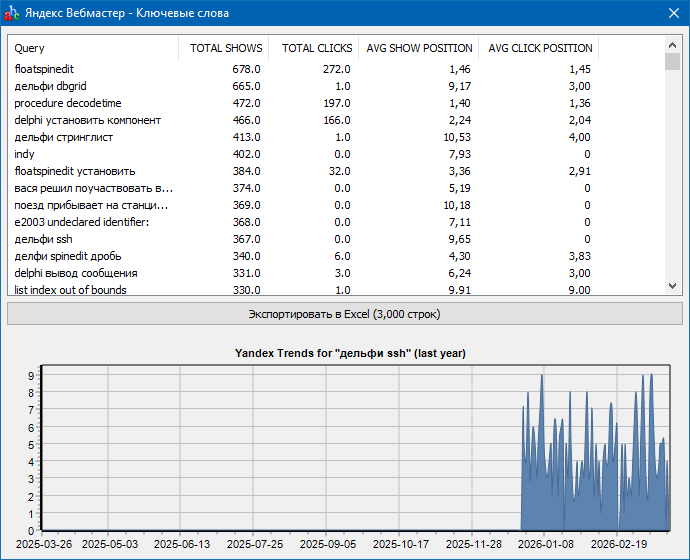Click e2003 undeclared identifier row
Screen dimensions: 690x560
point(81,222)
